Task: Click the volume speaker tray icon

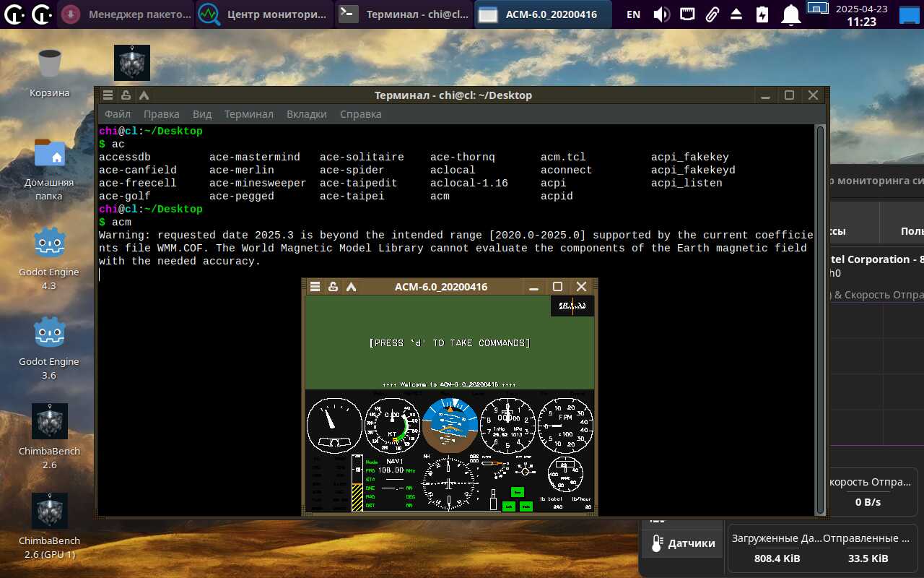Action: pyautogui.click(x=661, y=14)
